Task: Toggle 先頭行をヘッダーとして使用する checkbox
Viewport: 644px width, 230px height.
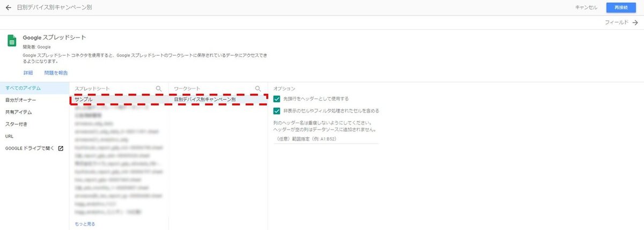Action: tap(277, 99)
